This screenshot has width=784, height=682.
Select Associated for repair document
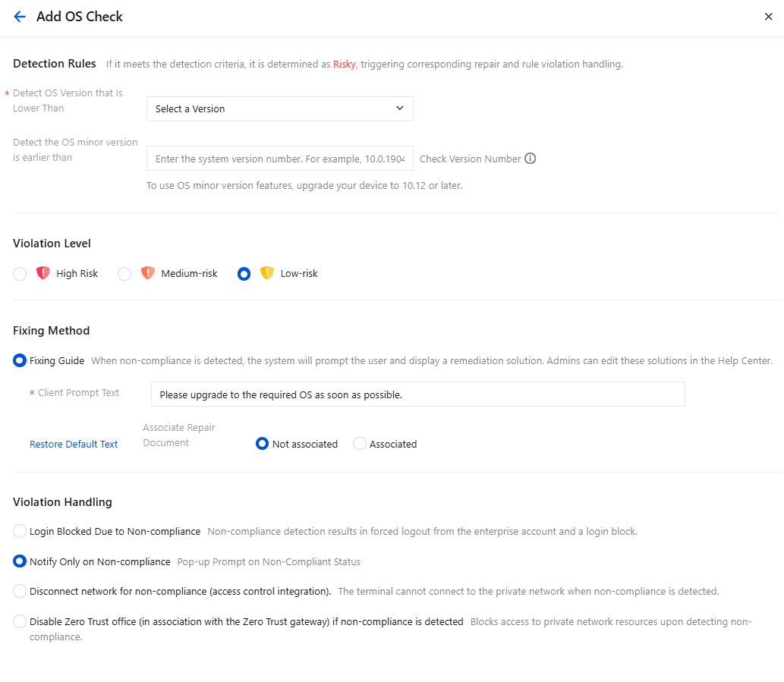[x=360, y=444]
